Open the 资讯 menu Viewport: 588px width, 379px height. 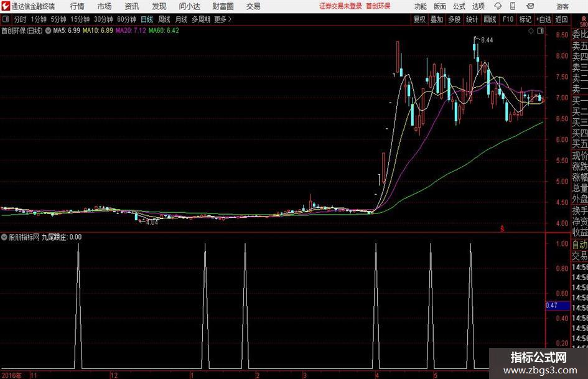(x=132, y=6)
